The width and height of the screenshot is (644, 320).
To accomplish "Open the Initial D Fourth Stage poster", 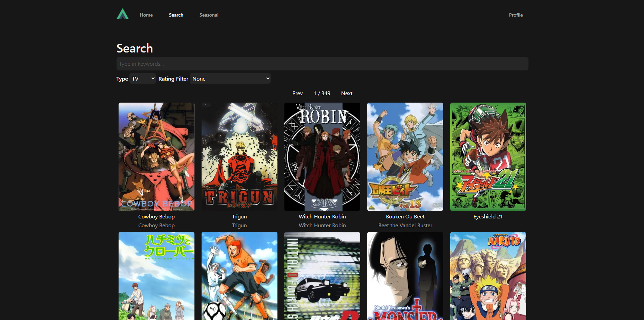I will point(322,276).
